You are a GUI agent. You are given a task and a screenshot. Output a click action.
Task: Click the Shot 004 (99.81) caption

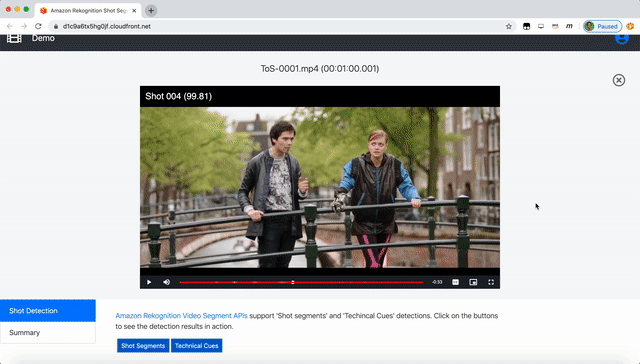point(178,96)
